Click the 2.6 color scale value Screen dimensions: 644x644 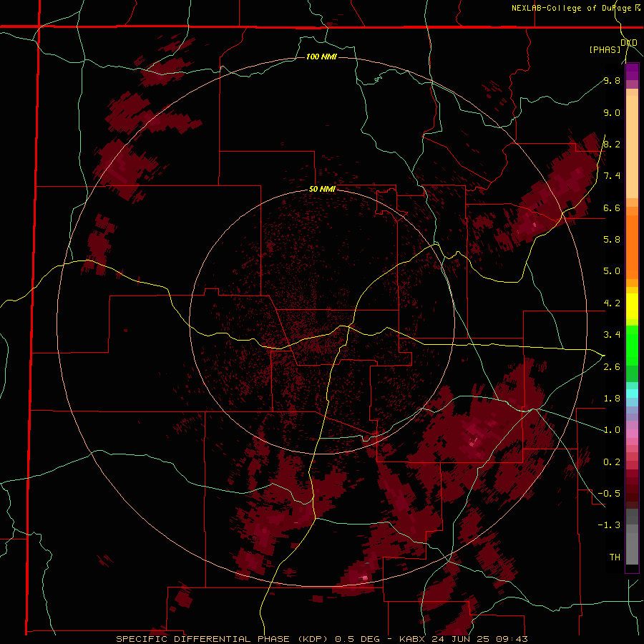click(612, 367)
